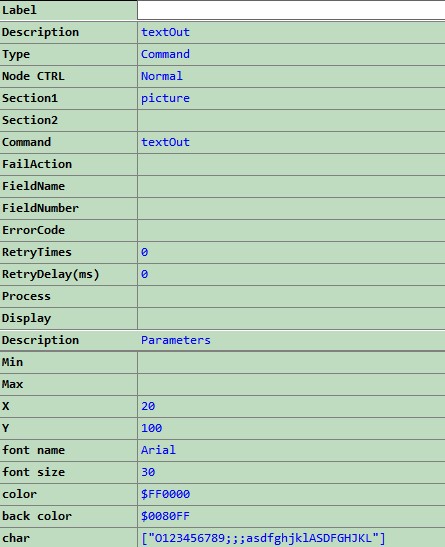Image resolution: width=445 pixels, height=547 pixels.
Task: Select the RetryDelay(ms) value cell
Action: 291,274
